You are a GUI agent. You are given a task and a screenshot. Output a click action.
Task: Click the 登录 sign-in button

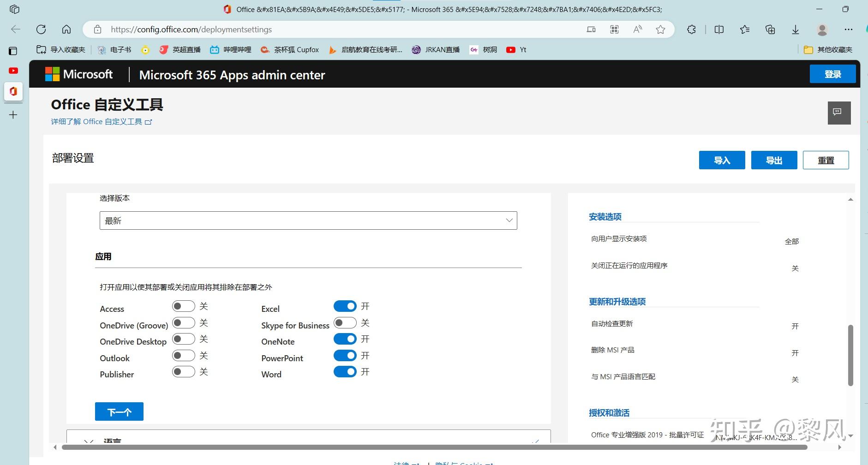[x=832, y=74]
